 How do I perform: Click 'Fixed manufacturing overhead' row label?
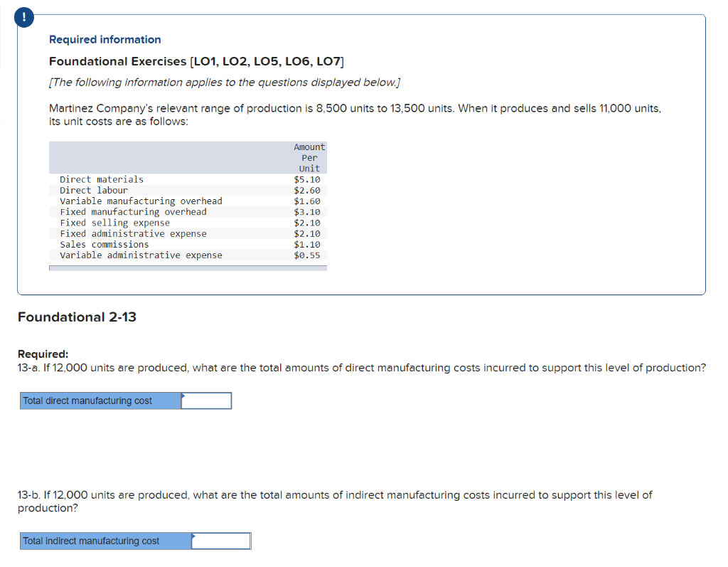133,212
